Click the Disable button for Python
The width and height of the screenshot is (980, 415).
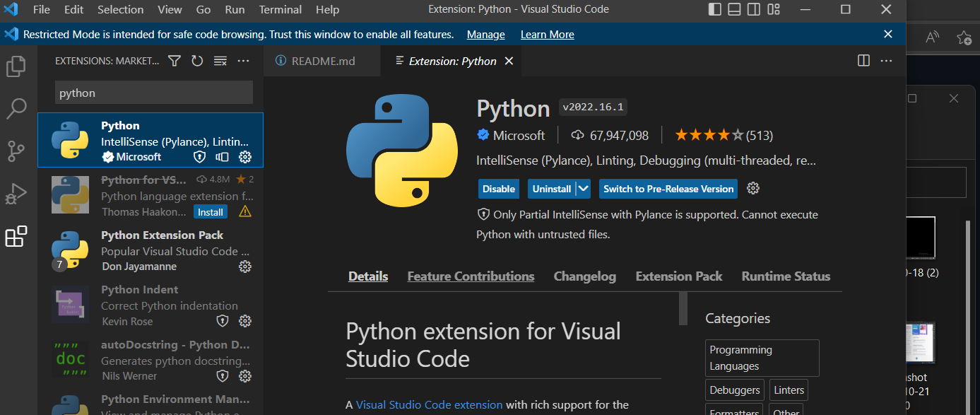click(499, 189)
